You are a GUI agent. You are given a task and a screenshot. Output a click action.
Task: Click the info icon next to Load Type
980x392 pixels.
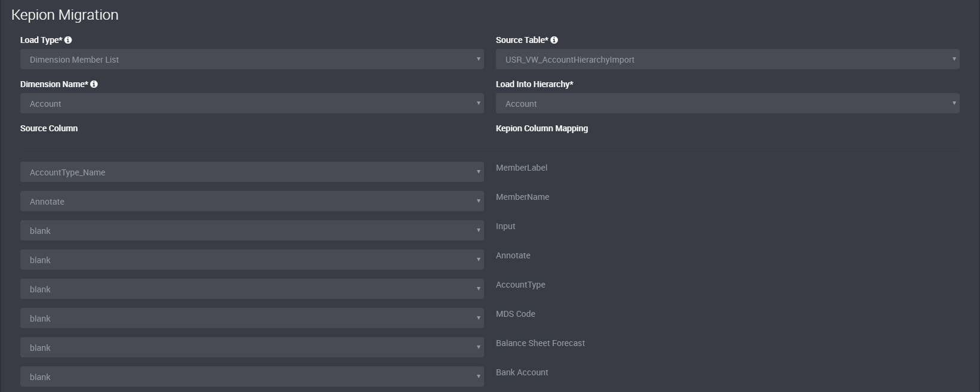[68, 40]
